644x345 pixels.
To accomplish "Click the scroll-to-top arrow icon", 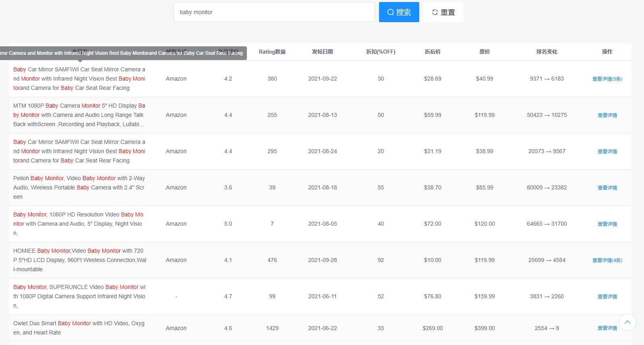I will point(627,322).
